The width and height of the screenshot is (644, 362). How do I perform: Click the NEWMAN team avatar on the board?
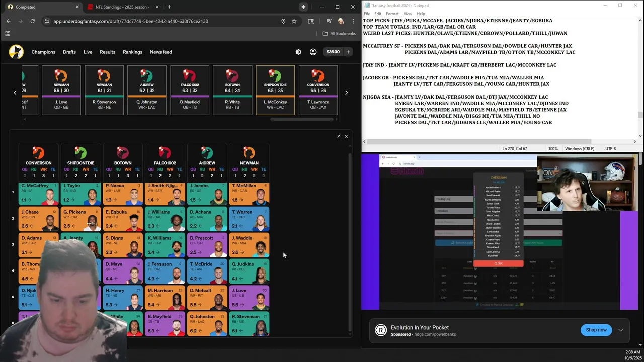pos(249,152)
